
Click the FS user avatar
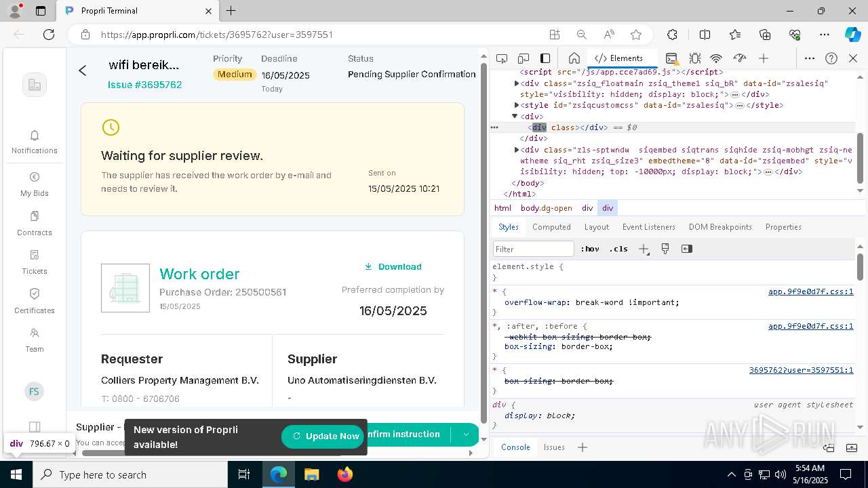click(x=34, y=392)
